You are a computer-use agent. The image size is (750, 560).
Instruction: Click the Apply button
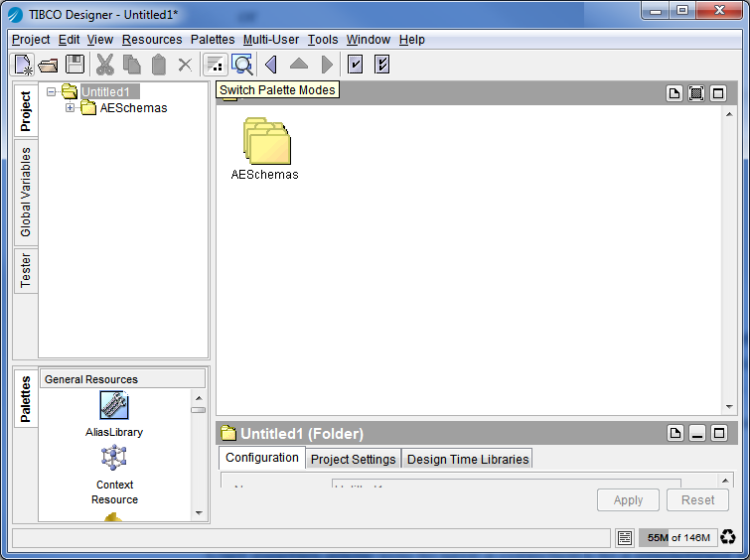(x=628, y=500)
